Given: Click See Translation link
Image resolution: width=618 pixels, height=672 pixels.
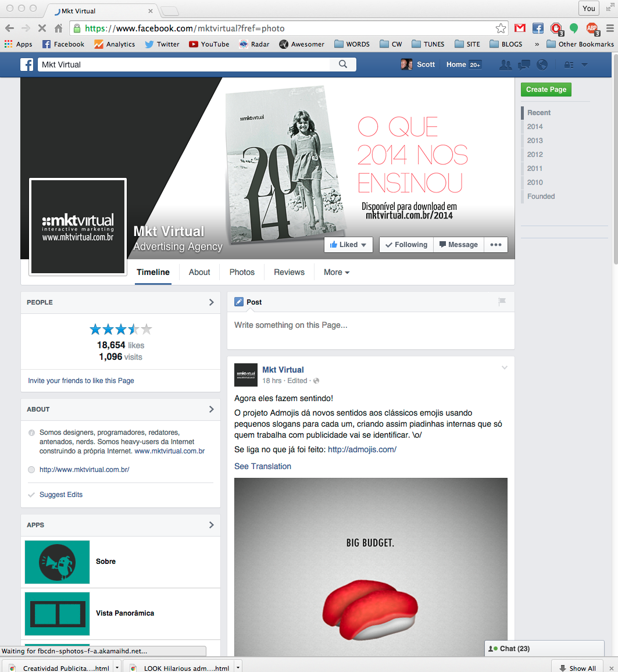Looking at the screenshot, I should [x=263, y=466].
